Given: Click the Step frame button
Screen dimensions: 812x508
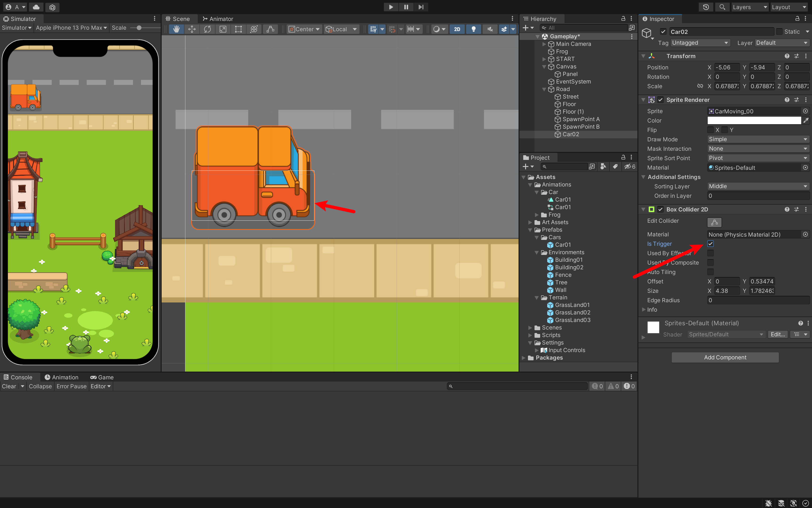Looking at the screenshot, I should (421, 7).
